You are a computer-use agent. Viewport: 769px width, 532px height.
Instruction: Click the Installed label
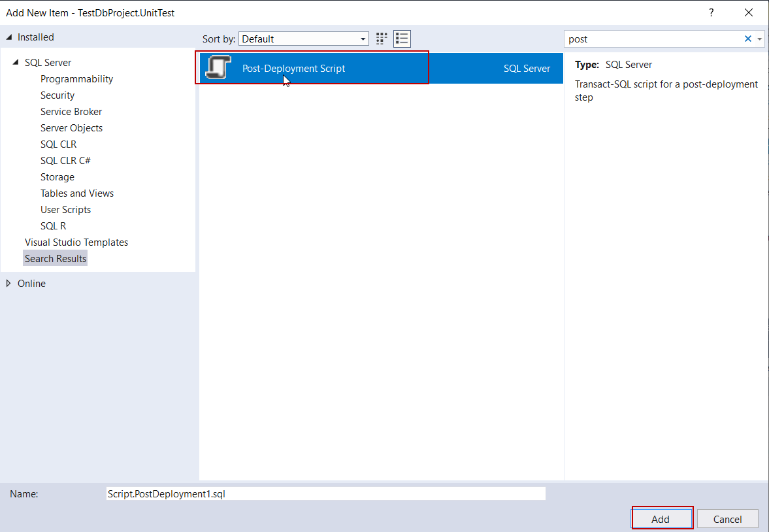pyautogui.click(x=36, y=37)
